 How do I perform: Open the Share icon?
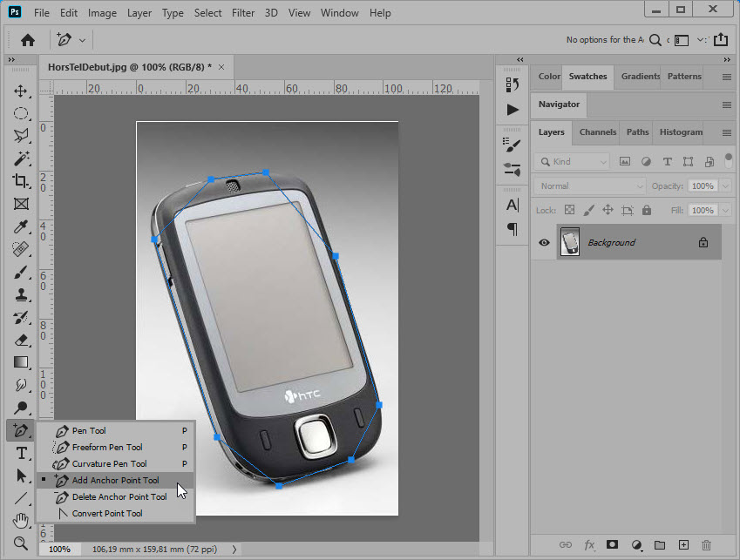(721, 39)
